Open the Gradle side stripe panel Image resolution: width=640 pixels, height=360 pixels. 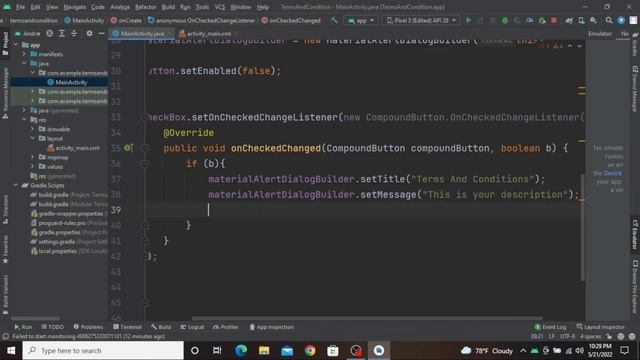click(x=635, y=44)
